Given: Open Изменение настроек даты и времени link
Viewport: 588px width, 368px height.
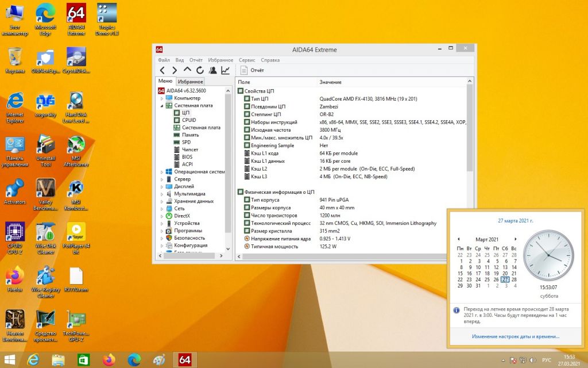Looking at the screenshot, I should [x=515, y=336].
